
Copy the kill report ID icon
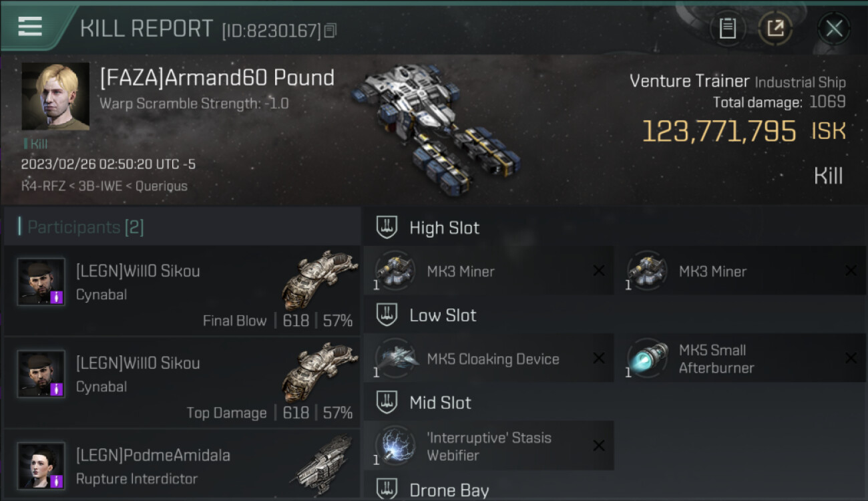pos(331,30)
